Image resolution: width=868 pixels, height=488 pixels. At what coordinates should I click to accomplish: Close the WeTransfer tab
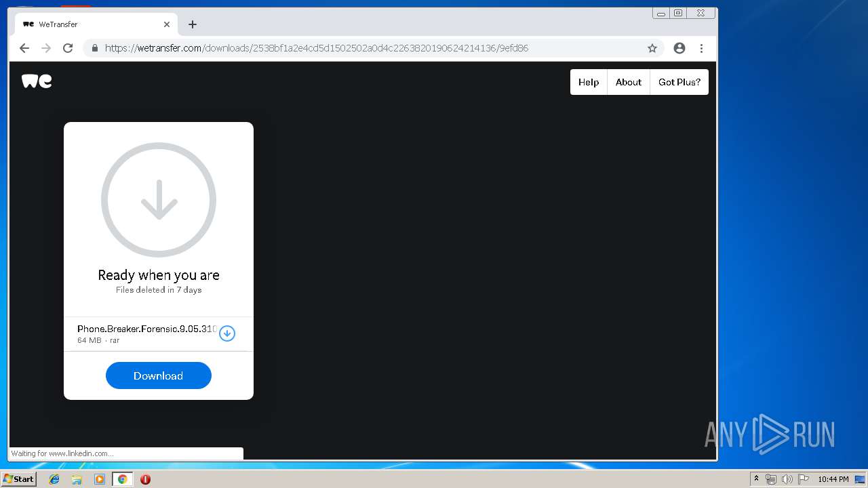point(167,24)
